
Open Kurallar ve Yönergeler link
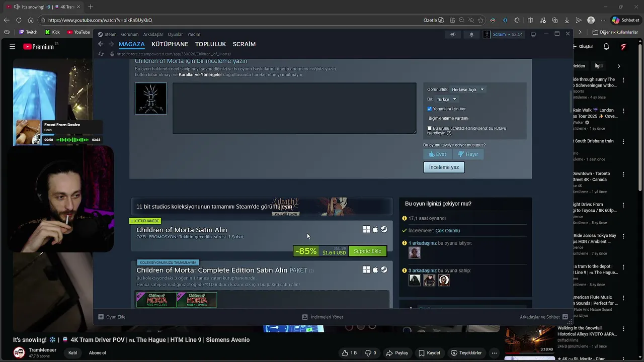[x=200, y=74]
